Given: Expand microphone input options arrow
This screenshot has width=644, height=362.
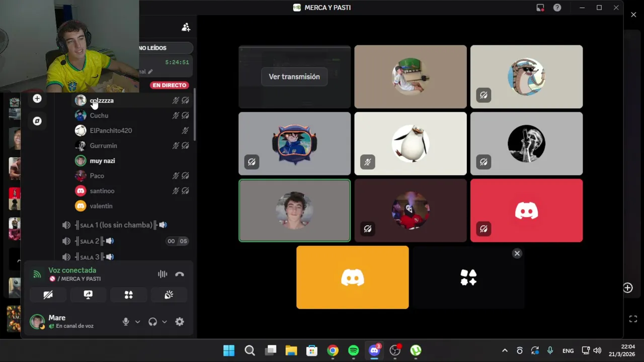Looking at the screenshot, I should coord(137,322).
